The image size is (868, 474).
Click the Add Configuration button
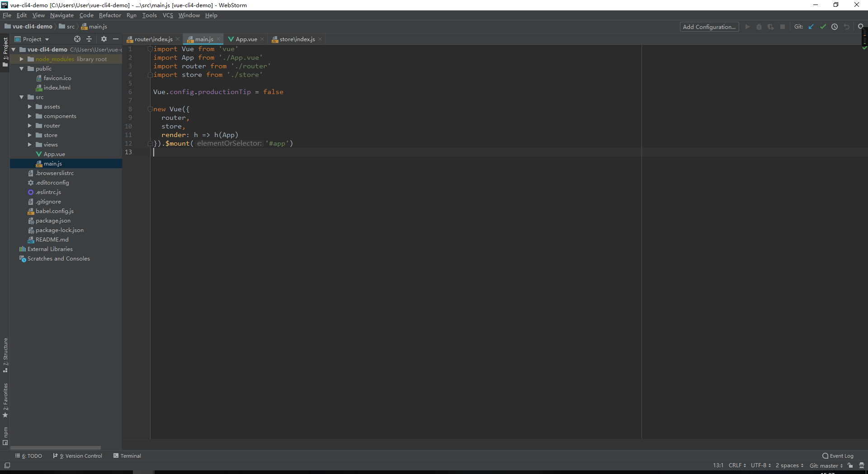(x=709, y=27)
